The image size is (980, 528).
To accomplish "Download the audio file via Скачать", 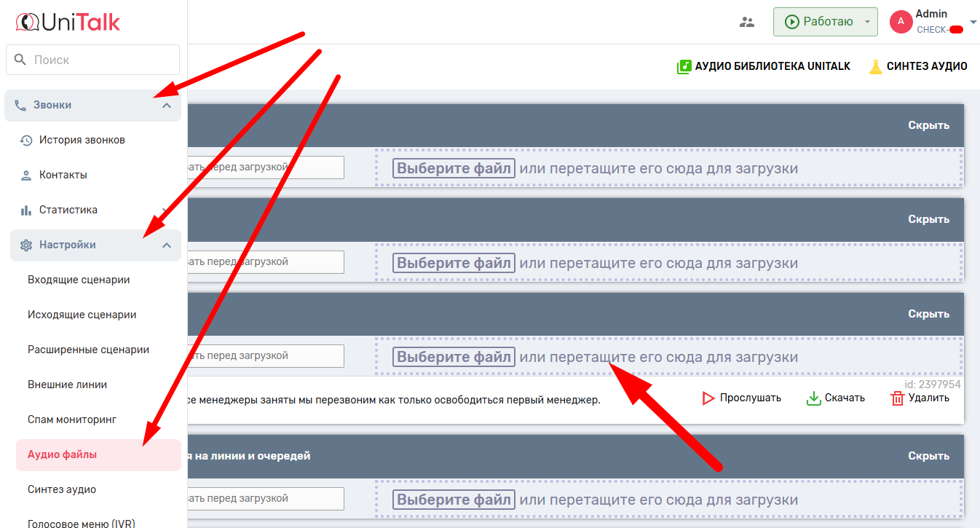I will (836, 398).
